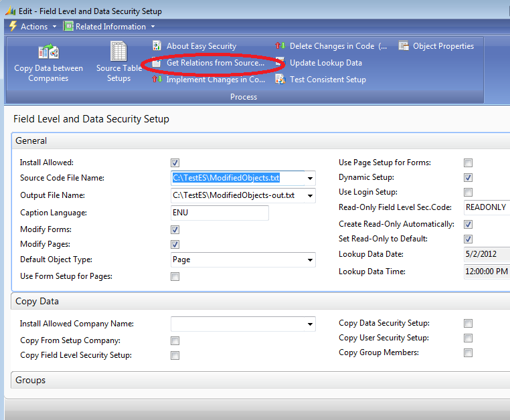Click Get Relations from Source icon

coord(157,63)
